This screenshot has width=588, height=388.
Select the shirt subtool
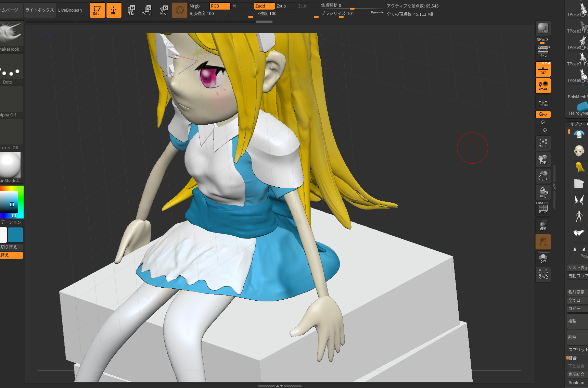579,134
